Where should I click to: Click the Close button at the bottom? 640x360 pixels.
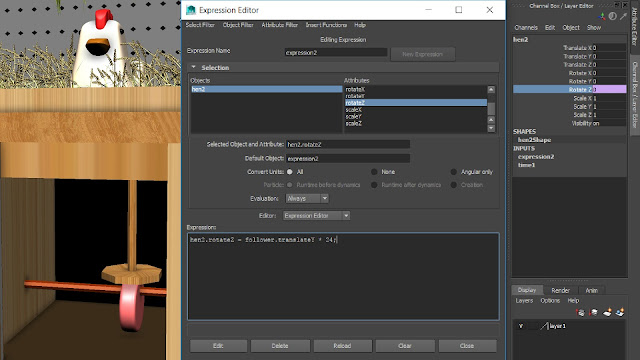(x=467, y=346)
